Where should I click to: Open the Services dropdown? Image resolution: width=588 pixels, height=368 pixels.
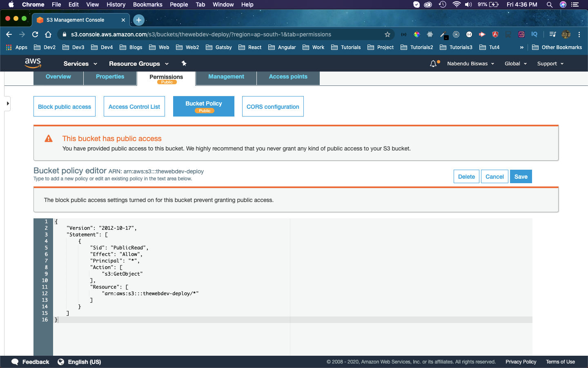[80, 64]
